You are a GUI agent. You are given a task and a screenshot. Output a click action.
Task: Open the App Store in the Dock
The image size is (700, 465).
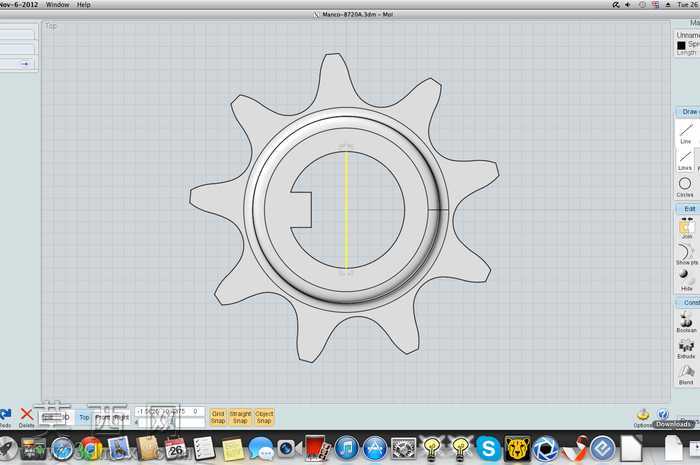click(x=375, y=448)
